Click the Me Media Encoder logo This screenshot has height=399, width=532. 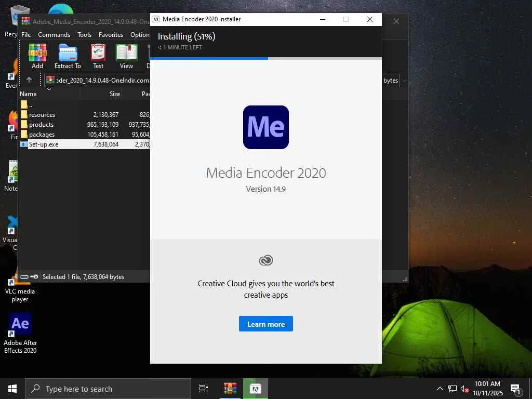pyautogui.click(x=265, y=127)
